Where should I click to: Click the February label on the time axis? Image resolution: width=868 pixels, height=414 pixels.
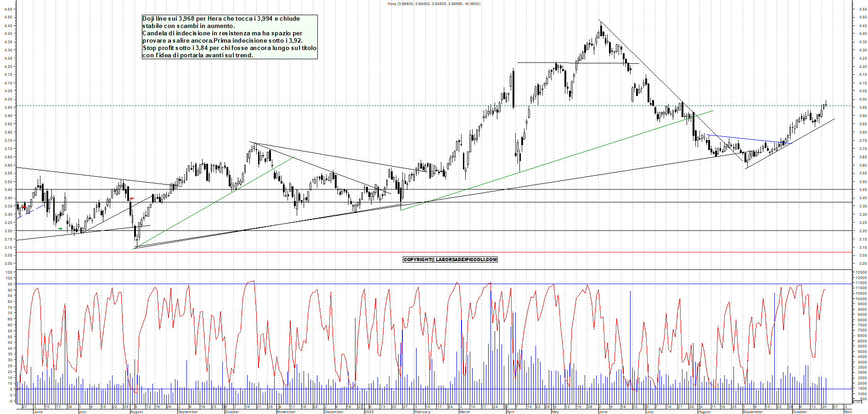[422, 412]
